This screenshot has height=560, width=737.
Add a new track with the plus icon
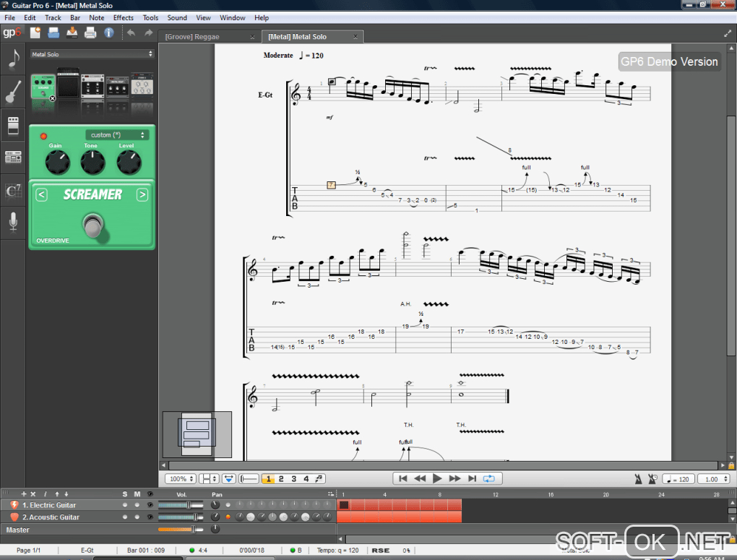point(24,494)
